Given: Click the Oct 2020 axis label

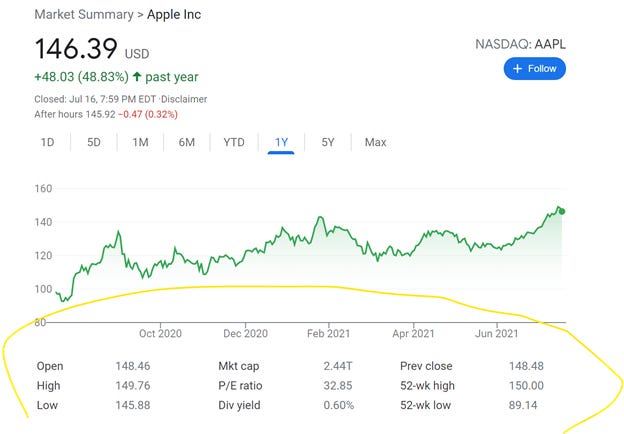Looking at the screenshot, I should [x=160, y=333].
